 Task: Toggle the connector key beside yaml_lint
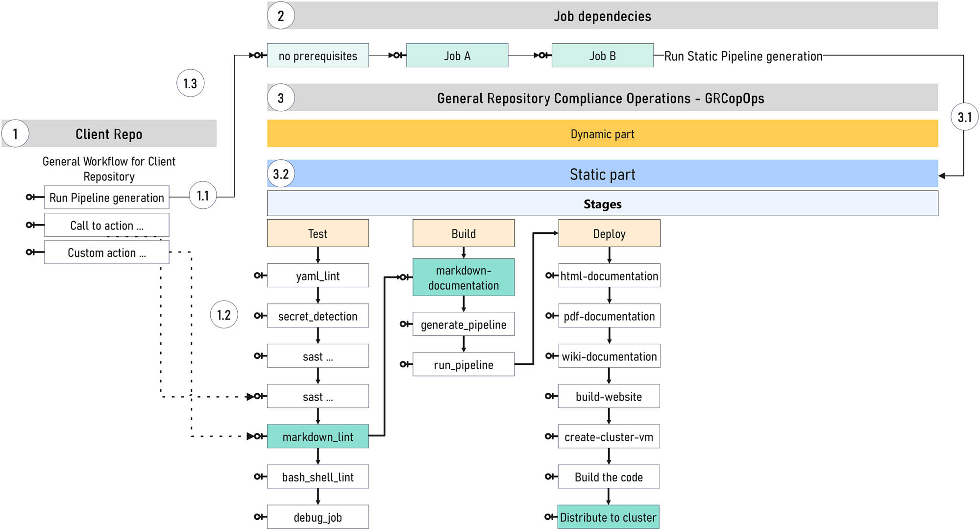pos(258,275)
